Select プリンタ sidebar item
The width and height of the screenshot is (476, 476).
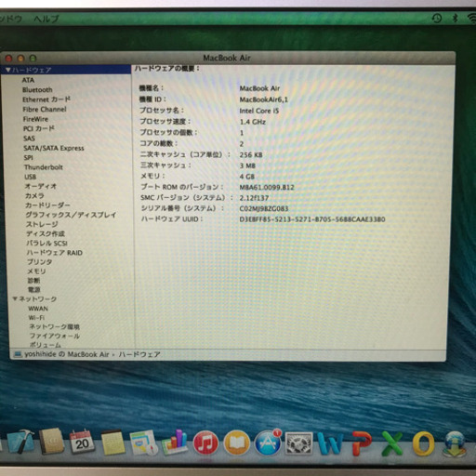pyautogui.click(x=39, y=262)
